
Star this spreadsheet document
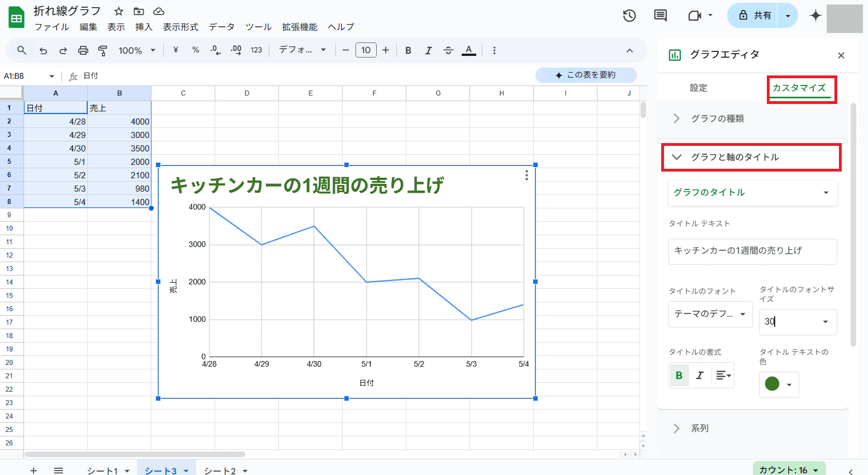(x=118, y=11)
